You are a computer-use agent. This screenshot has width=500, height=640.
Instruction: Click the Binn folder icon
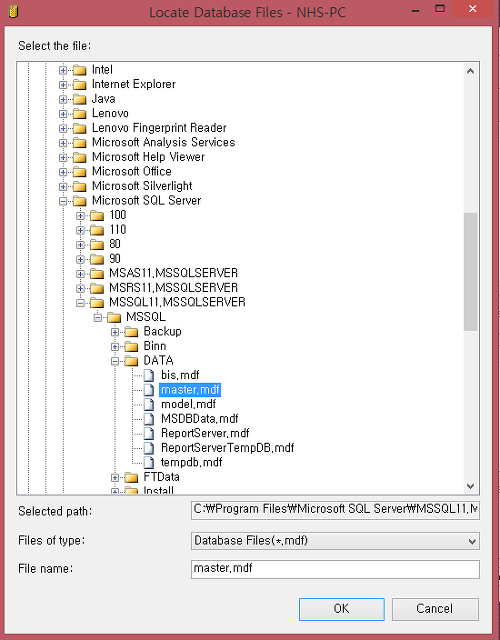coord(131,347)
